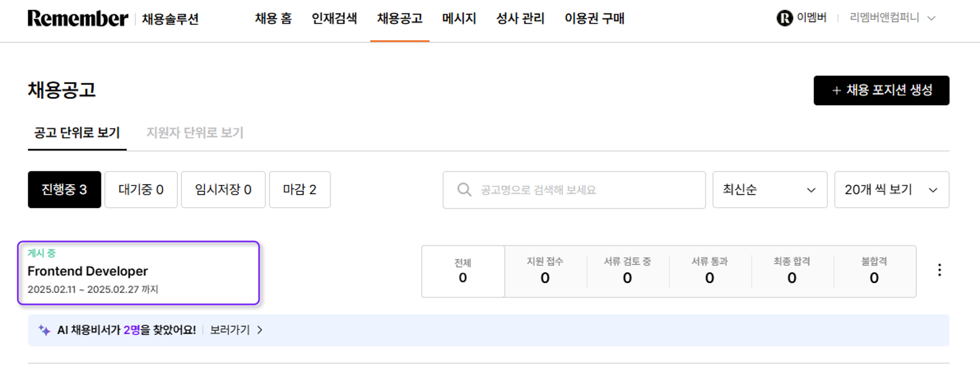
Task: Select the 임시저장 0 filter
Action: point(223,189)
